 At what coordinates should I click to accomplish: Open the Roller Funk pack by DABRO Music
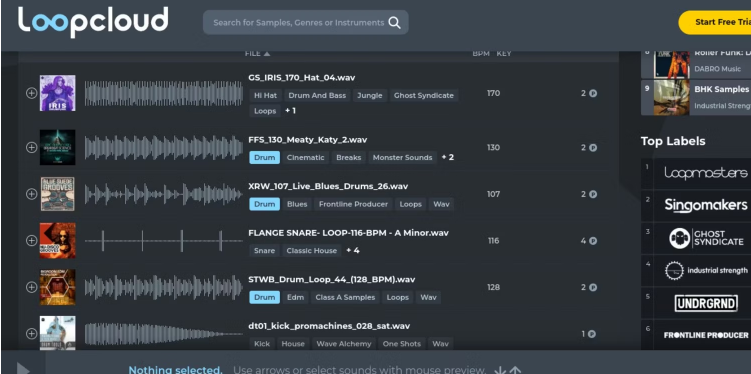(x=696, y=64)
